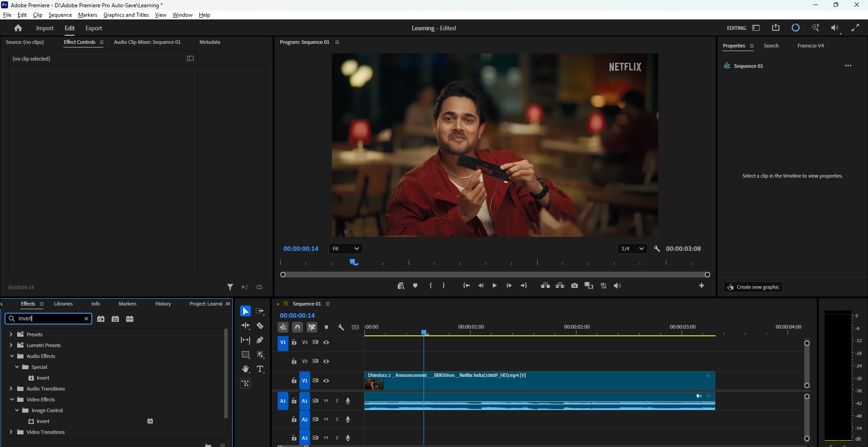This screenshot has width=868, height=447.
Task: Click the program monitor playhead marker
Action: [x=354, y=262]
